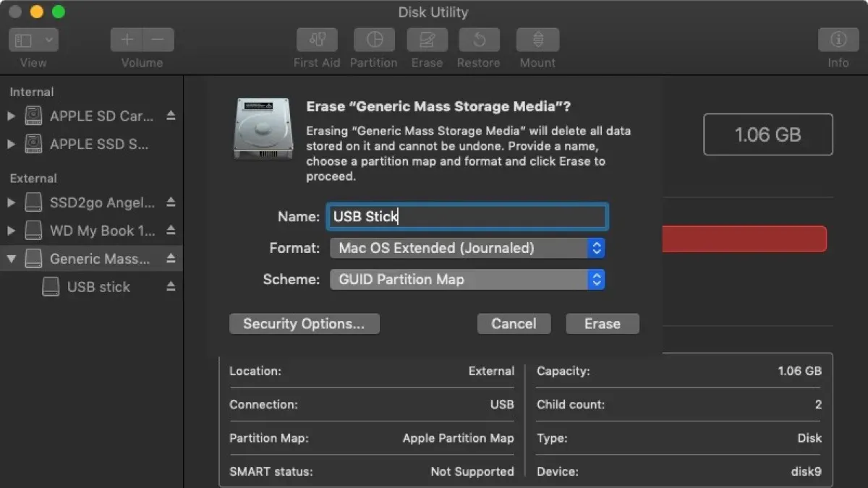Viewport: 868px width, 488px height.
Task: Click the 1.06 GB size box
Action: coord(768,134)
